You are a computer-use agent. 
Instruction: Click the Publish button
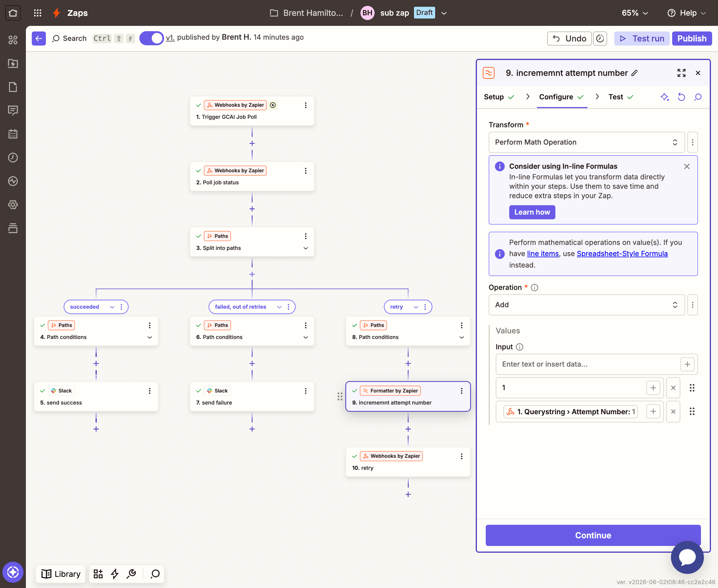tap(692, 38)
